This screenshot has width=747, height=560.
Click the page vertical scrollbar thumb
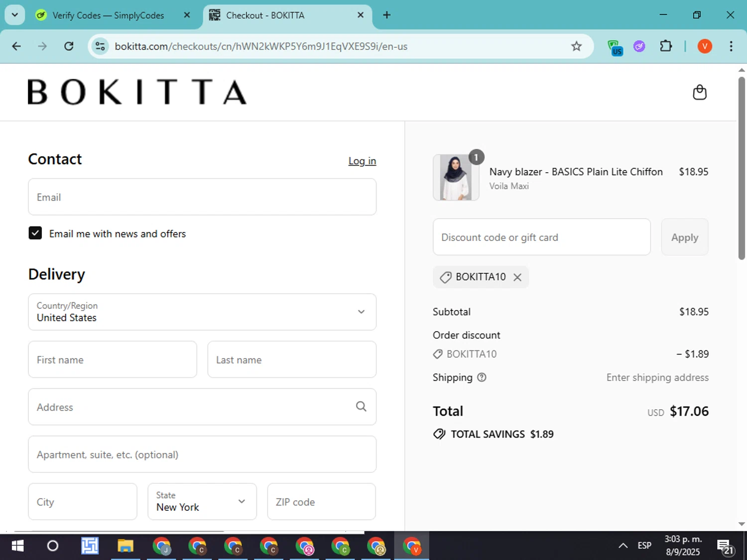[742, 168]
